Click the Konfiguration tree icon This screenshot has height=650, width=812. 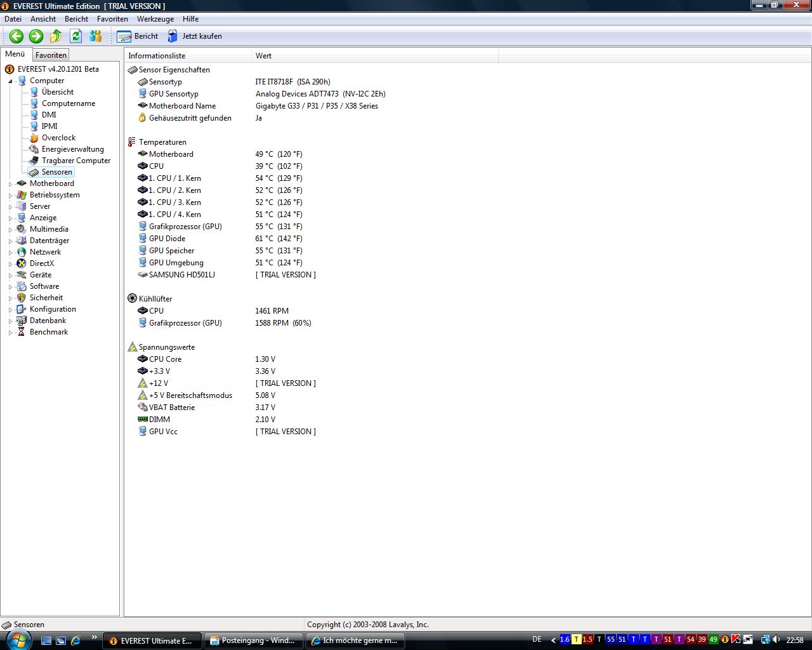pyautogui.click(x=22, y=309)
